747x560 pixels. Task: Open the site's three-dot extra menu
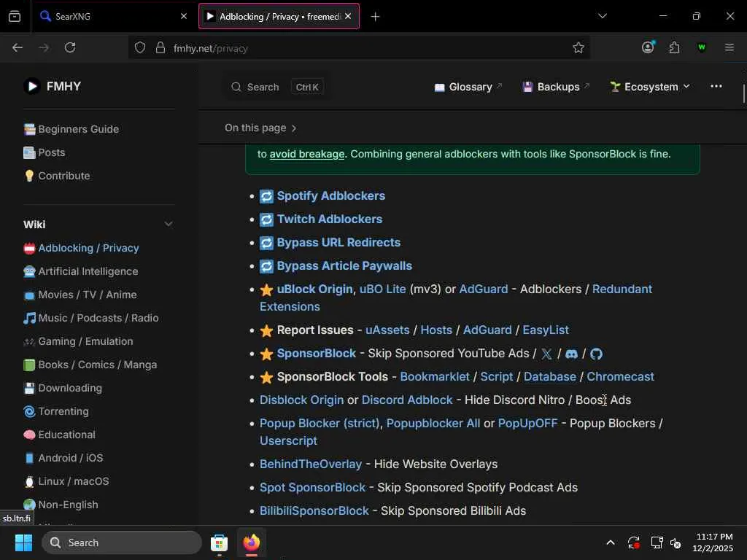click(716, 86)
